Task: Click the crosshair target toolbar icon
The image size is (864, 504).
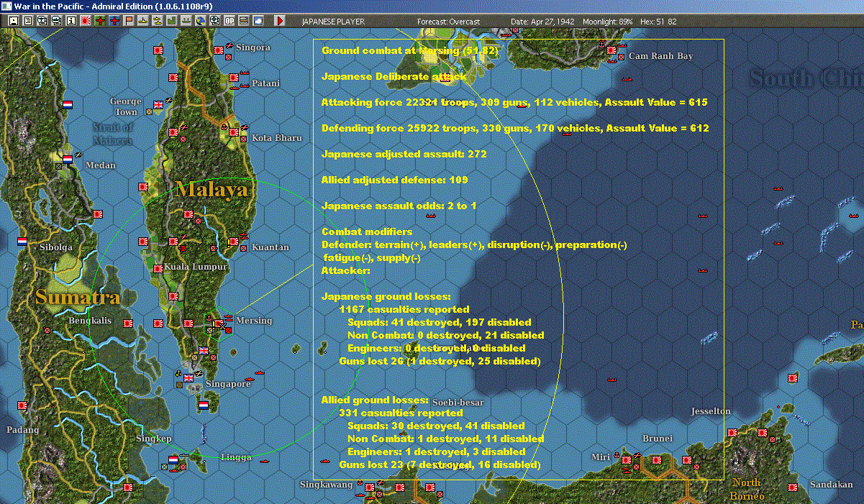Action: click(214, 21)
